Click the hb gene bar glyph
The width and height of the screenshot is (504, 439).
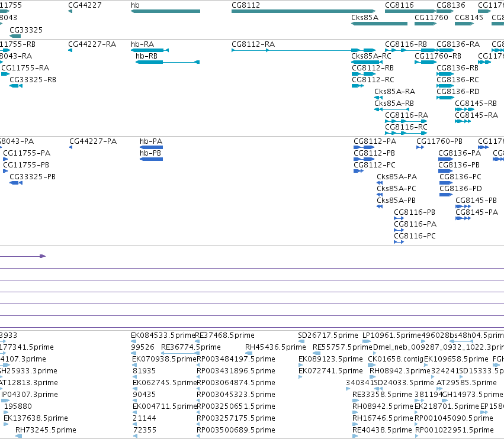click(x=166, y=11)
